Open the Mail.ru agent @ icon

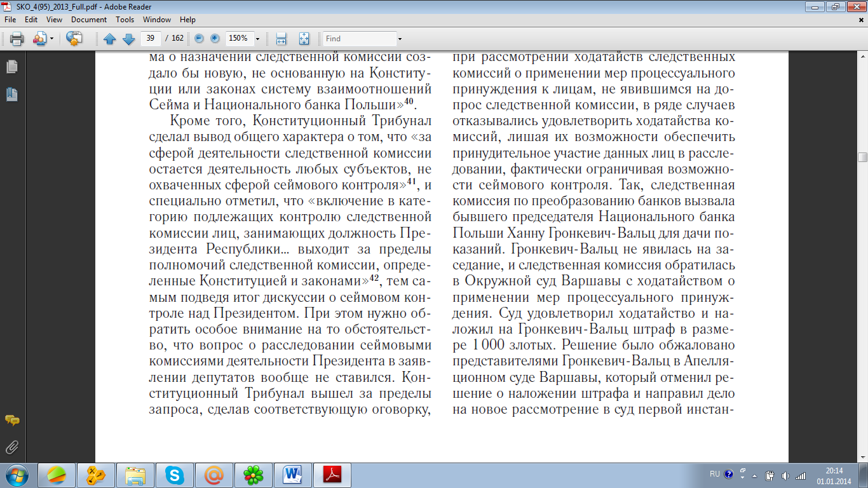tap(214, 475)
